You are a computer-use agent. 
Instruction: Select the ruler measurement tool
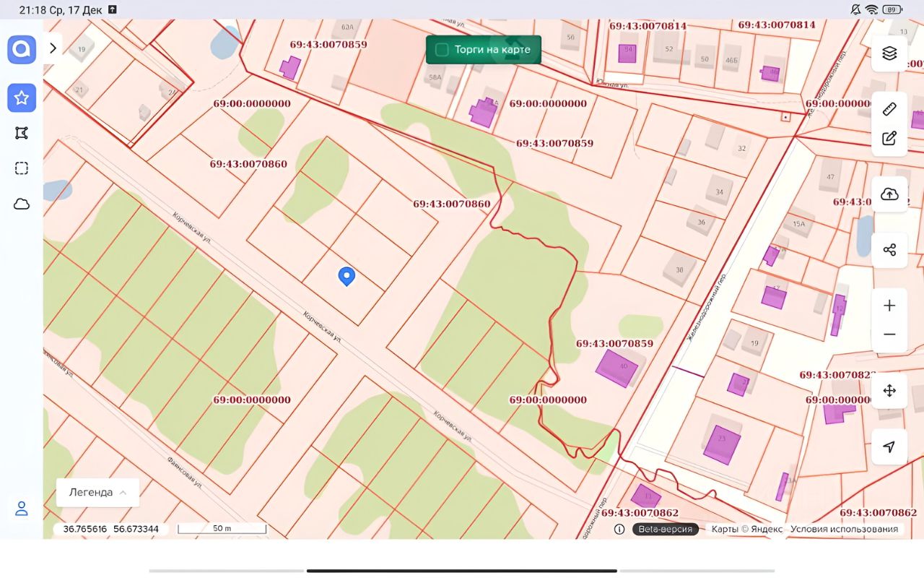click(889, 110)
